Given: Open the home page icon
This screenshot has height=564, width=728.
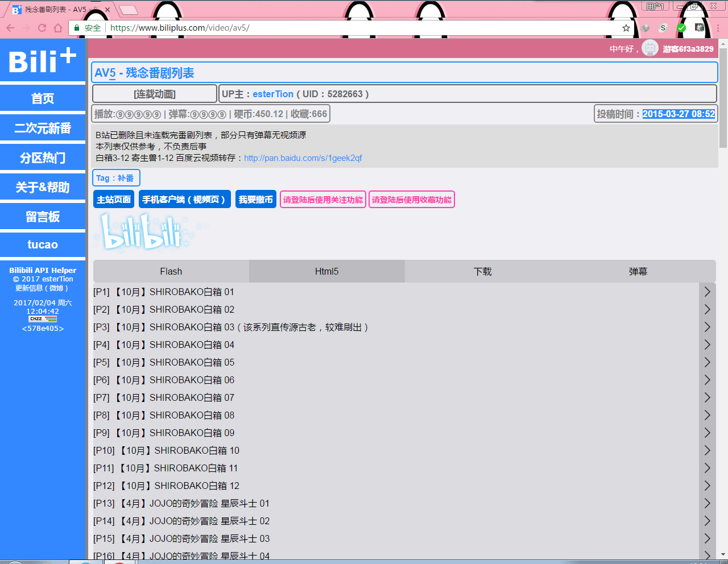Looking at the screenshot, I should click(x=59, y=27).
